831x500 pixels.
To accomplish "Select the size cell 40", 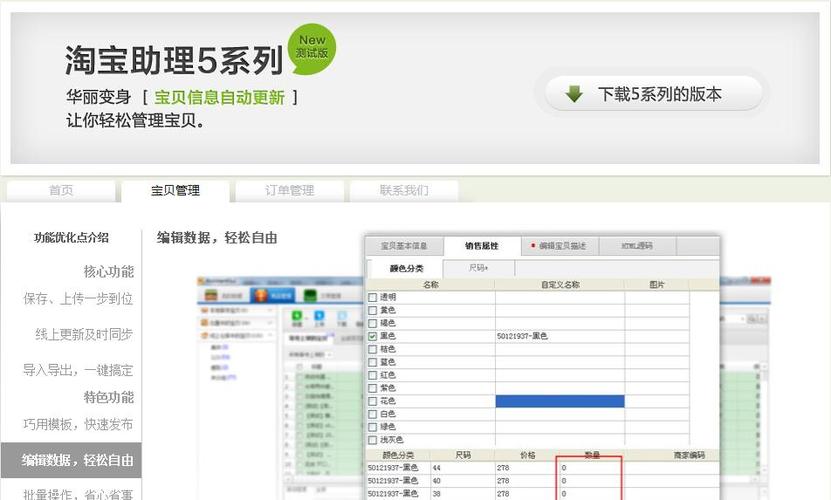I will 462,480.
